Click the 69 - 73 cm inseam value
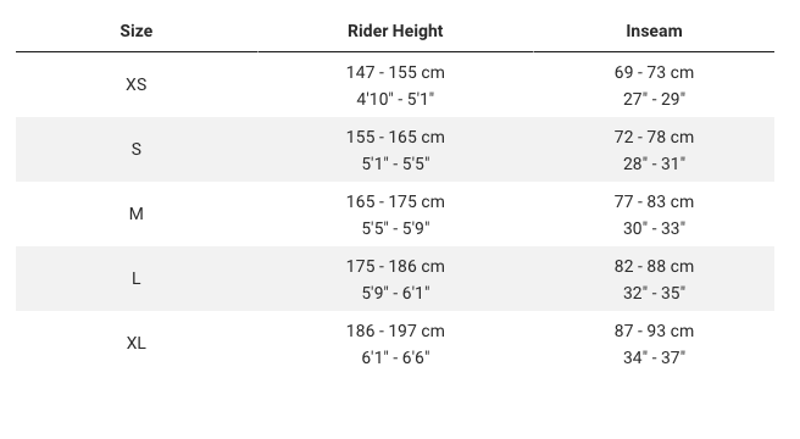The width and height of the screenshot is (800, 439). (654, 73)
